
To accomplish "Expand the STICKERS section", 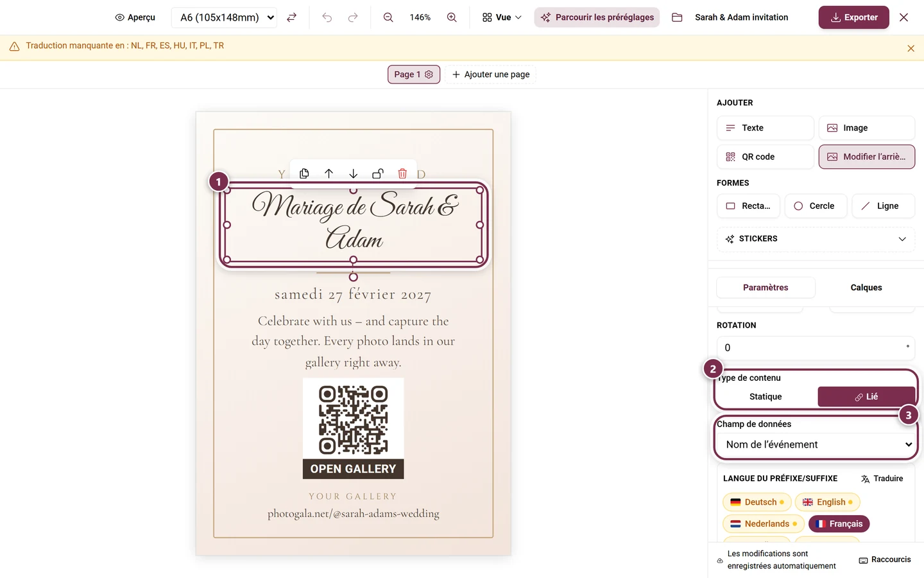I will click(816, 239).
